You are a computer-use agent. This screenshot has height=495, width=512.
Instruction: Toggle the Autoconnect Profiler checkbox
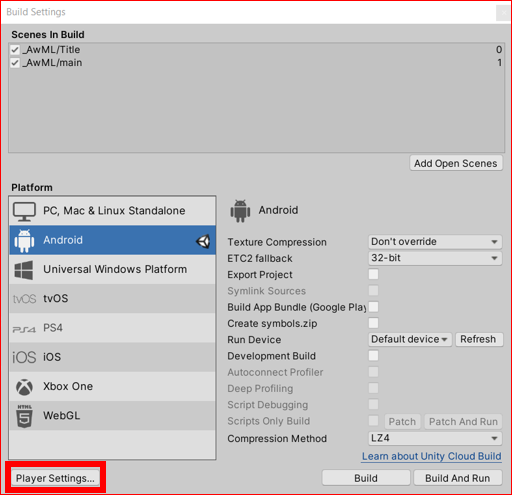pyautogui.click(x=373, y=372)
